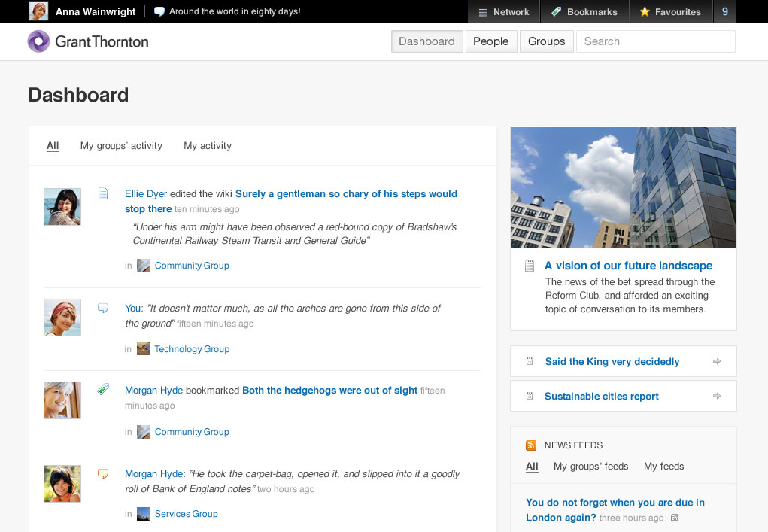Open the 'You:' link in the activity feed
768x532 pixels.
click(134, 308)
